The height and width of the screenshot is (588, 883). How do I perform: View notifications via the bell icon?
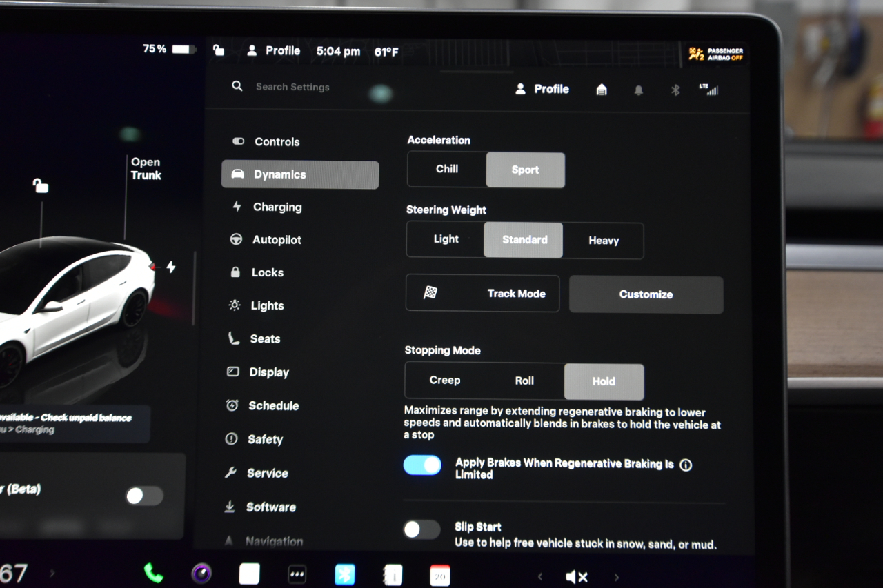pos(638,90)
